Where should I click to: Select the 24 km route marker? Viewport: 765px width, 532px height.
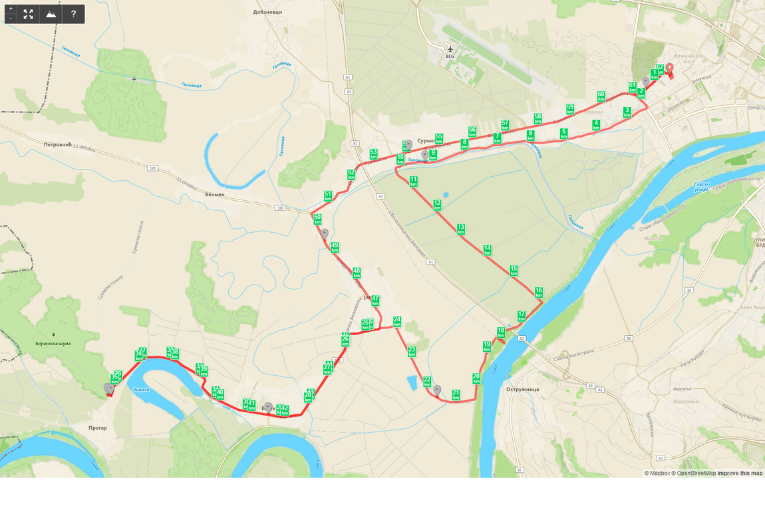tap(397, 322)
